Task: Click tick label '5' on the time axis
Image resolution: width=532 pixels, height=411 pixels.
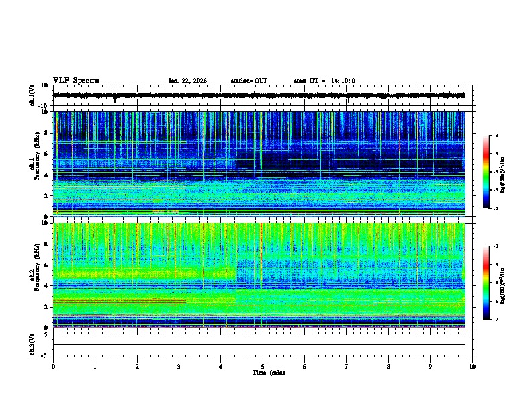Action: pyautogui.click(x=263, y=367)
